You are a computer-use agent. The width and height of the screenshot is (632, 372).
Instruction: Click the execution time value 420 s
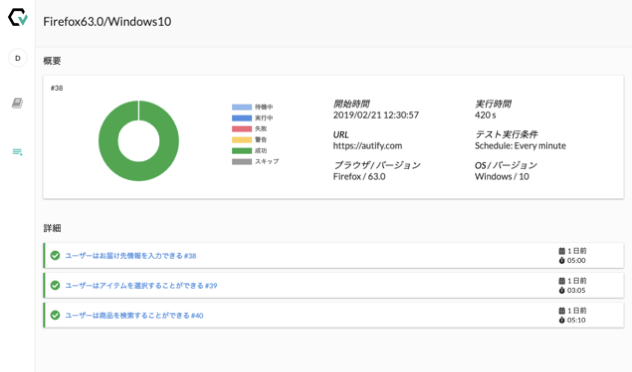(485, 115)
